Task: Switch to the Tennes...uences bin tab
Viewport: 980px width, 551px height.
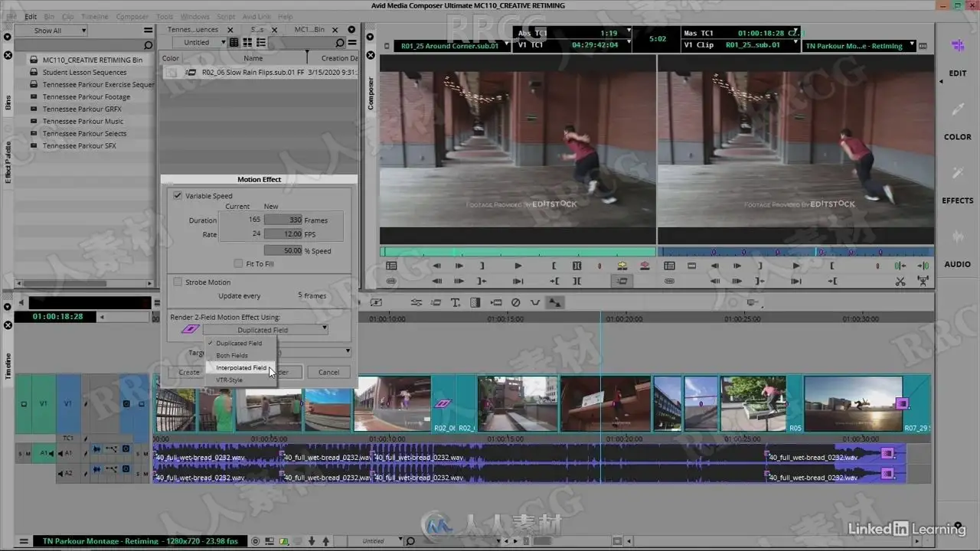Action: 193,30
